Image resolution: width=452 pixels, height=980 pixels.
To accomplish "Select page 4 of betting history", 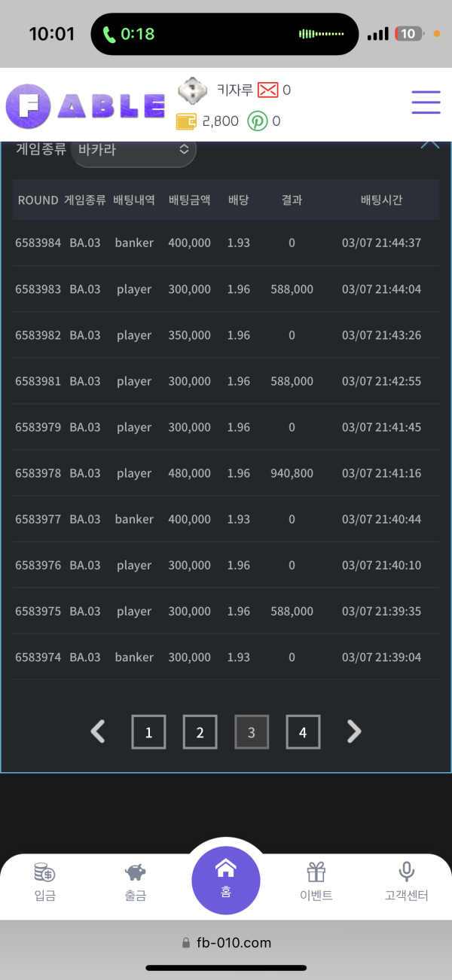I will pyautogui.click(x=303, y=732).
